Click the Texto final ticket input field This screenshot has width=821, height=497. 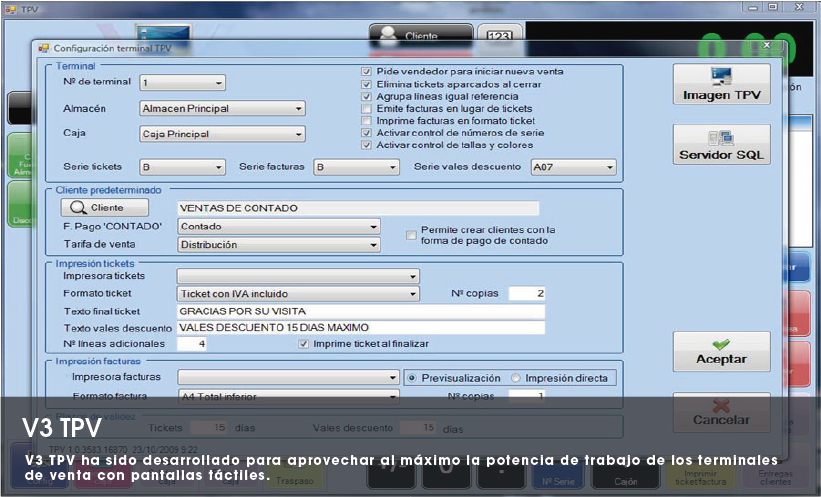coord(360,311)
